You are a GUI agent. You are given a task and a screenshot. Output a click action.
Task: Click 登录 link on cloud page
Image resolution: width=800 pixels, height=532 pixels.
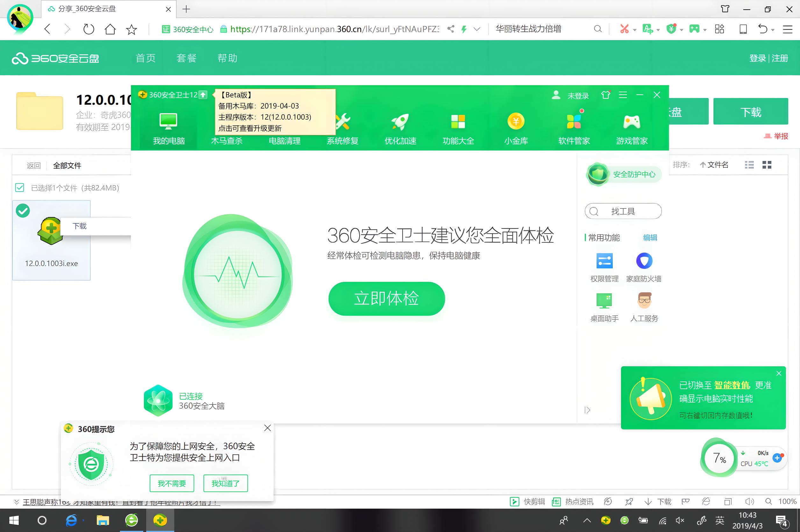point(758,58)
